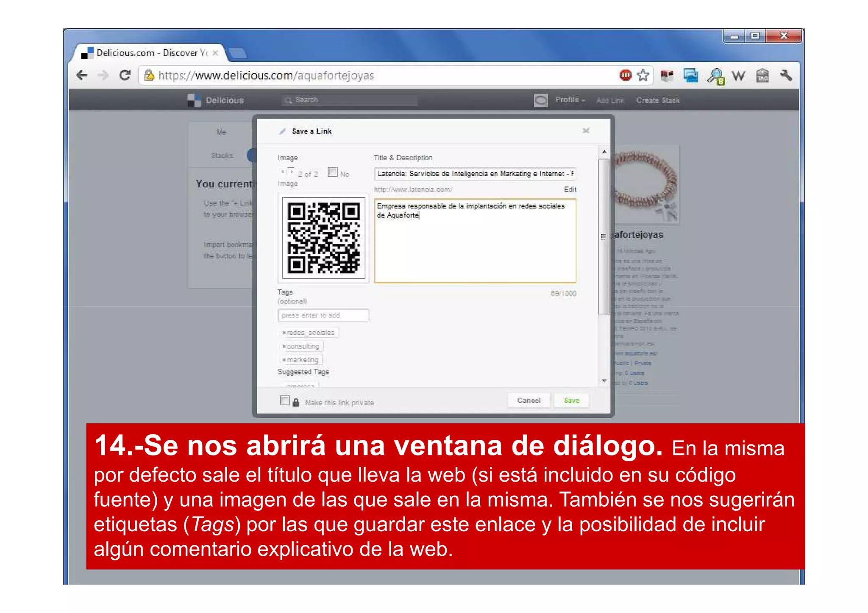Click the dialog scrollbar down arrow
Image resolution: width=868 pixels, height=613 pixels.
pyautogui.click(x=604, y=381)
